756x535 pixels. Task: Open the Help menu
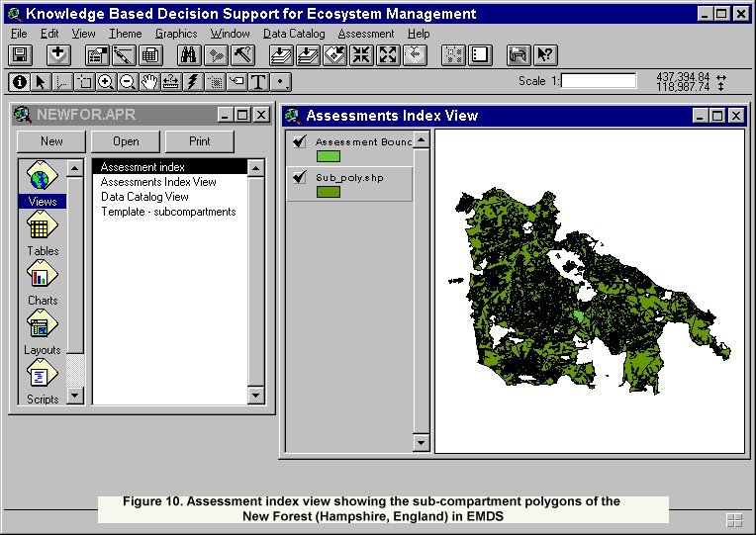[x=419, y=34]
